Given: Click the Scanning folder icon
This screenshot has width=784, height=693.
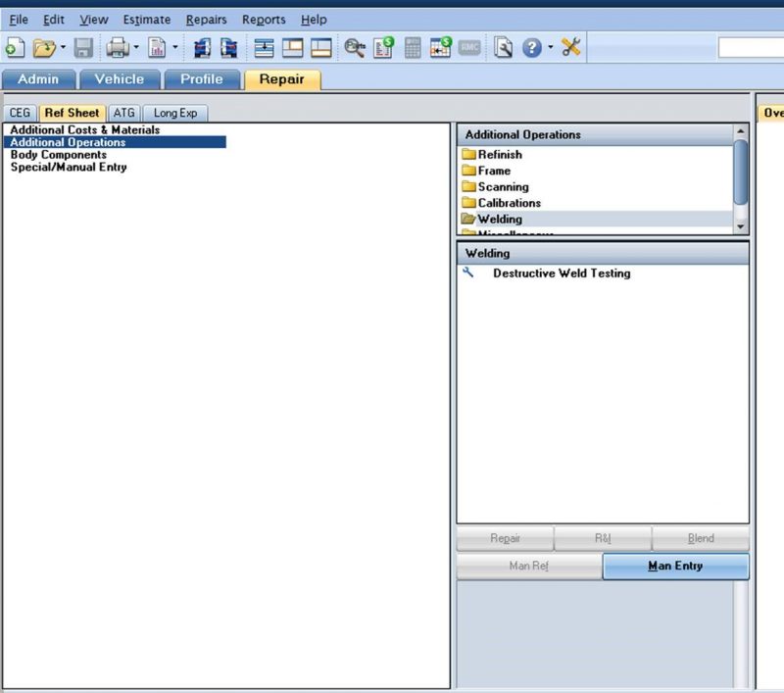Looking at the screenshot, I should pyautogui.click(x=468, y=186).
